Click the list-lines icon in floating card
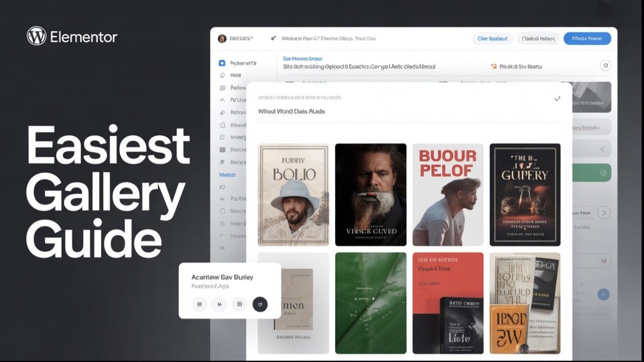 pyautogui.click(x=199, y=304)
